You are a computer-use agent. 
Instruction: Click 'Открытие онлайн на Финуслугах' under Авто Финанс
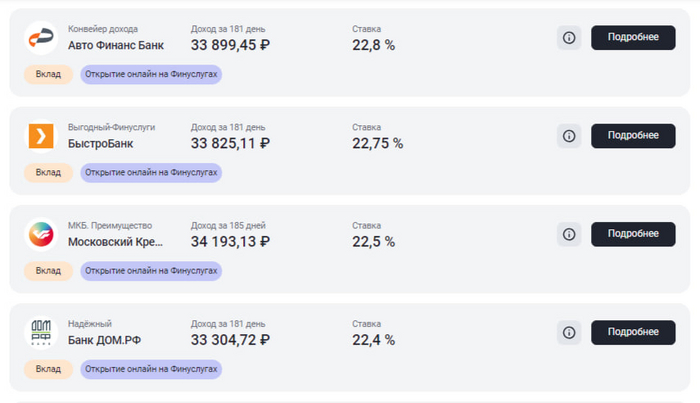click(x=151, y=74)
